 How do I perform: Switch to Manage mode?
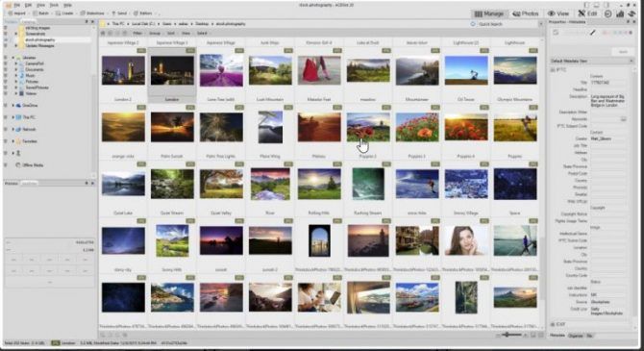488,13
